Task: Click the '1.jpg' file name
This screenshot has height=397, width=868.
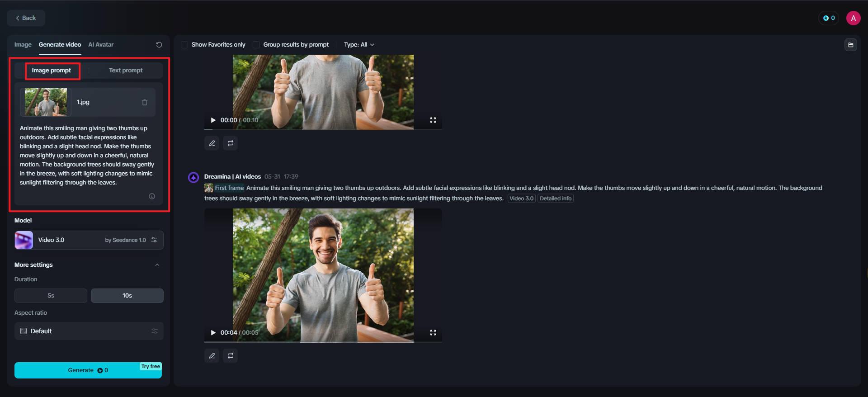Action: tap(83, 102)
